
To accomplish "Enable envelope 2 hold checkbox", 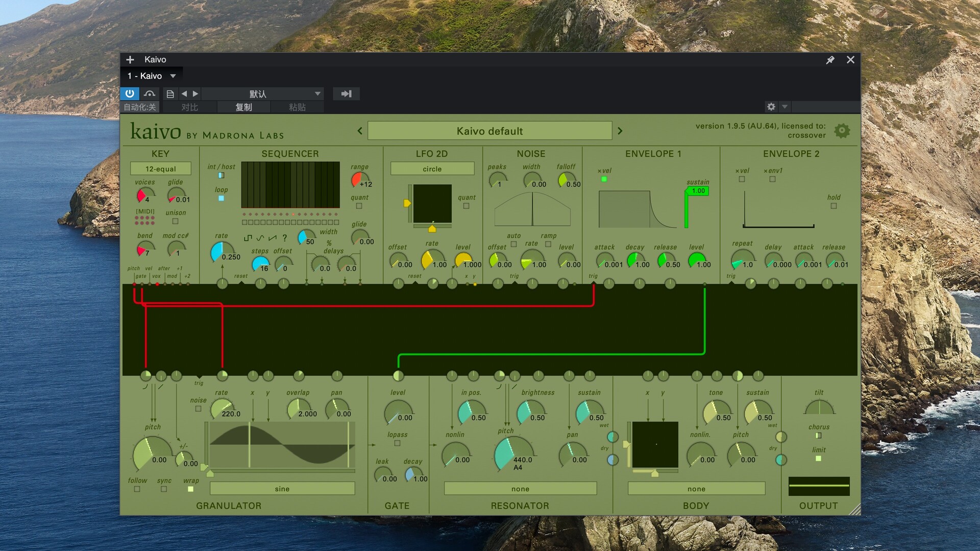I will [834, 206].
